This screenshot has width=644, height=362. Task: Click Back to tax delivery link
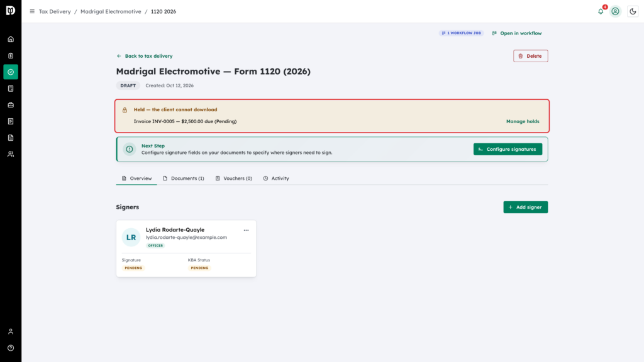click(x=145, y=56)
